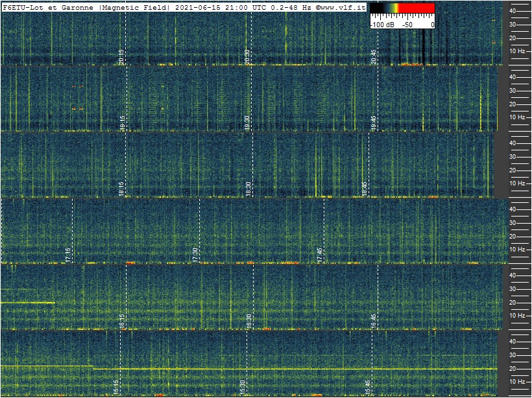Click the red zone of color scale
The width and height of the screenshot is (532, 398).
tap(417, 8)
